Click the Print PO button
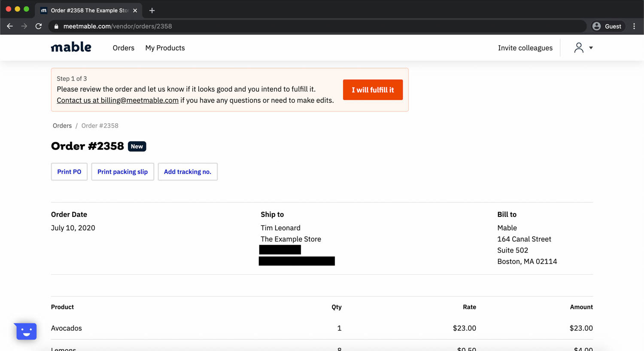Image resolution: width=644 pixels, height=351 pixels. [x=69, y=171]
